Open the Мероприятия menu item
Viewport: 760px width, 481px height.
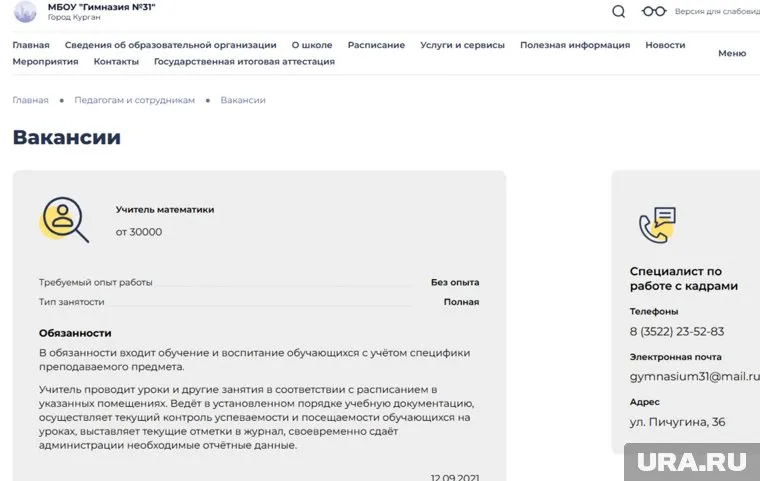(45, 62)
